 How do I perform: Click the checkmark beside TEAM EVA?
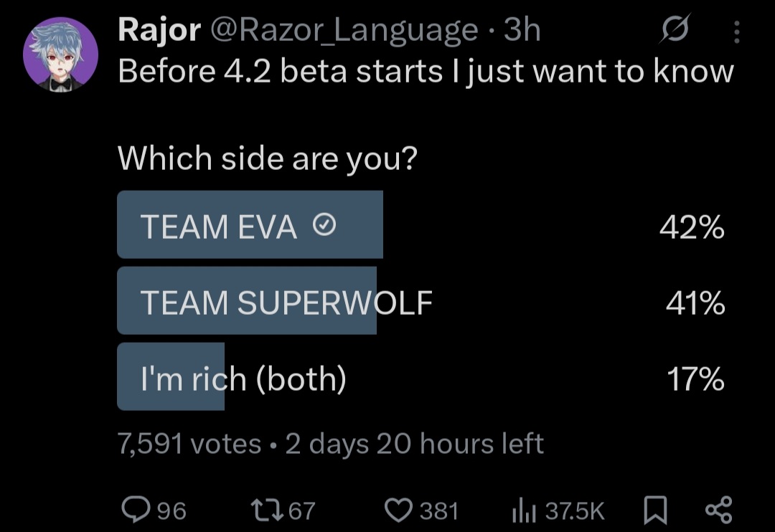(x=324, y=225)
